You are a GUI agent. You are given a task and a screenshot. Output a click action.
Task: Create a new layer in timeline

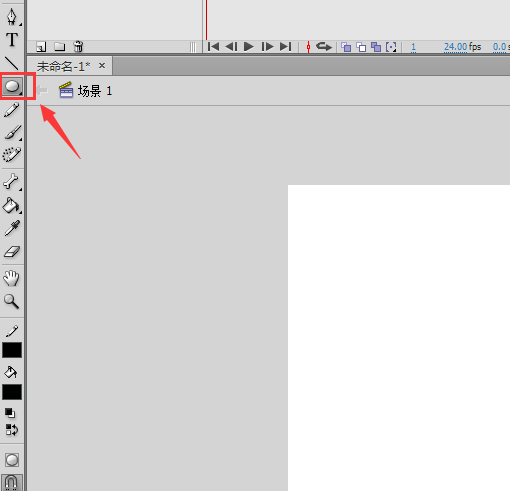pos(41,47)
